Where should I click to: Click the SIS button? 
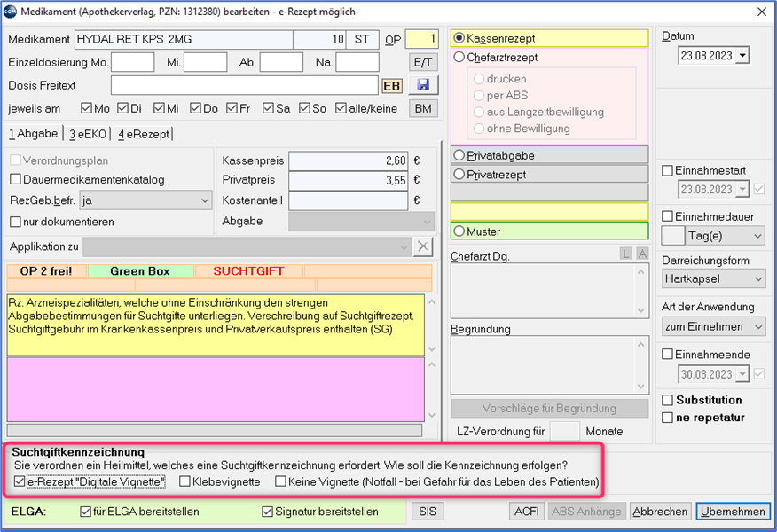click(x=428, y=512)
